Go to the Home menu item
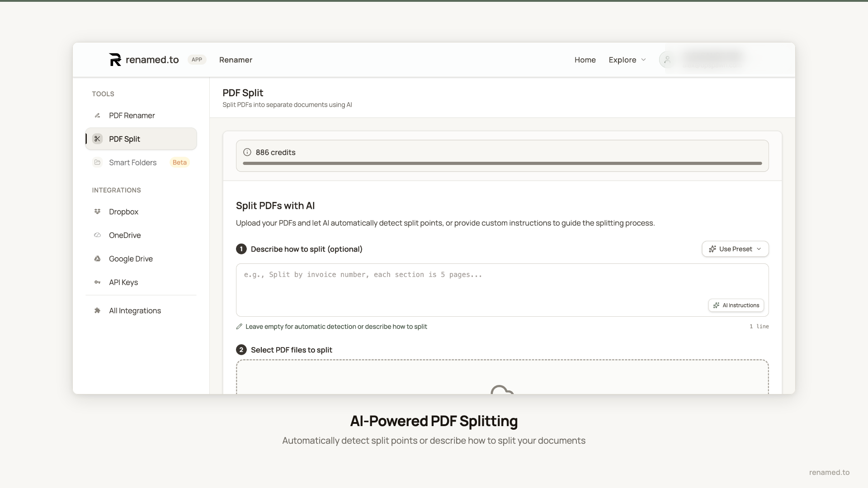This screenshot has width=868, height=488. tap(585, 60)
